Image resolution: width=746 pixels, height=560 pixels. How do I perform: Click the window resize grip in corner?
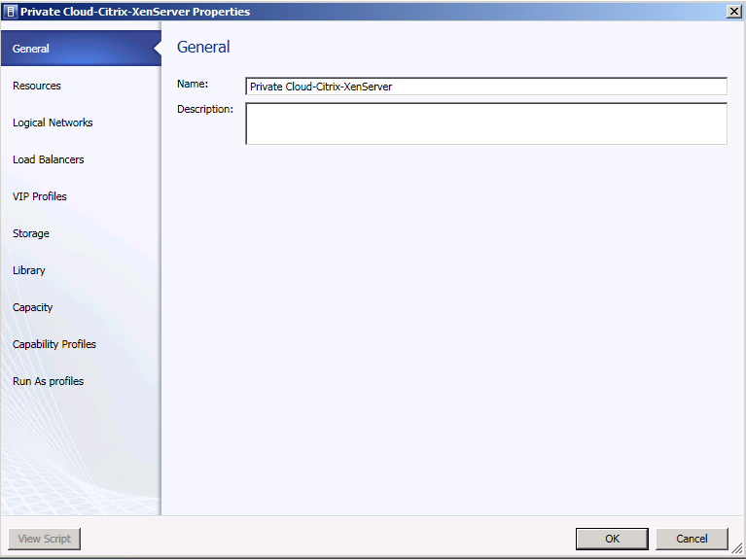tap(737, 549)
